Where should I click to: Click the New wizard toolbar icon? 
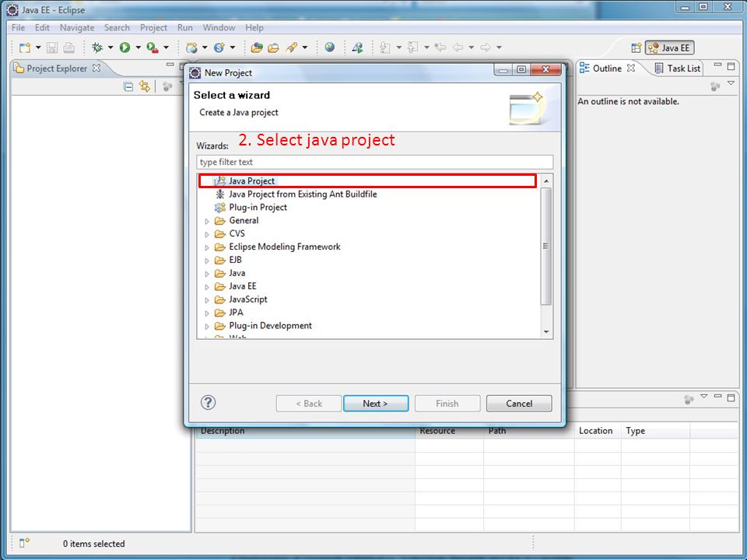tap(25, 47)
